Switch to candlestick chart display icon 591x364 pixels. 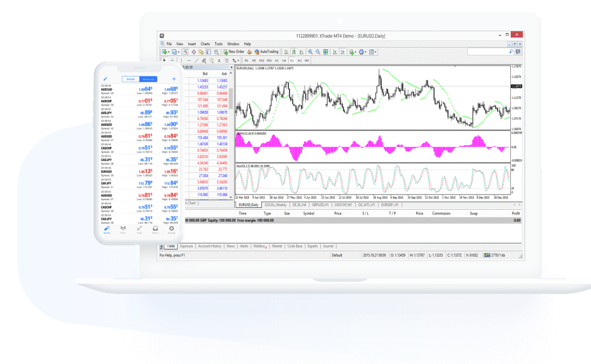click(x=294, y=52)
